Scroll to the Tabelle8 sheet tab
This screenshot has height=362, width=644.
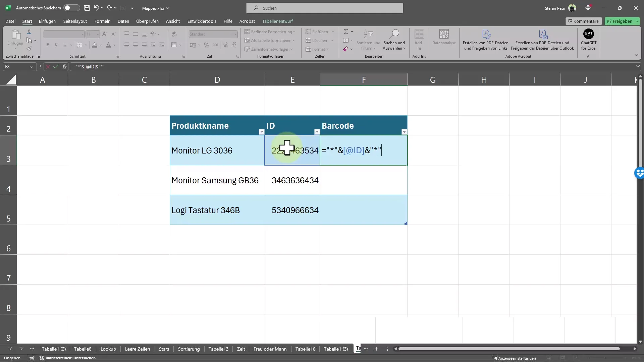point(82,349)
